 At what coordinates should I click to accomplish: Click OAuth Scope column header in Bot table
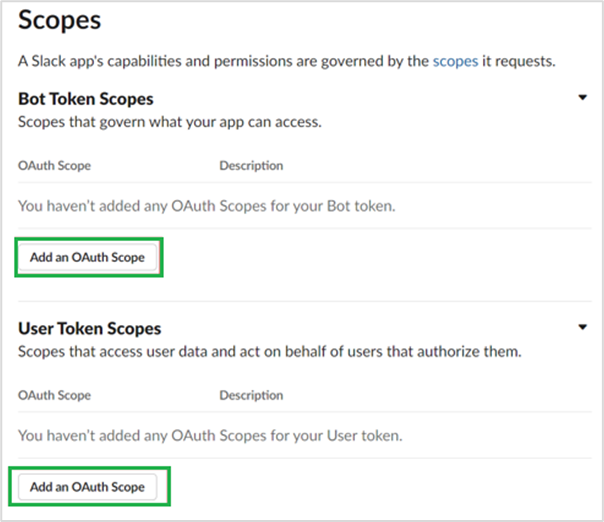point(55,166)
